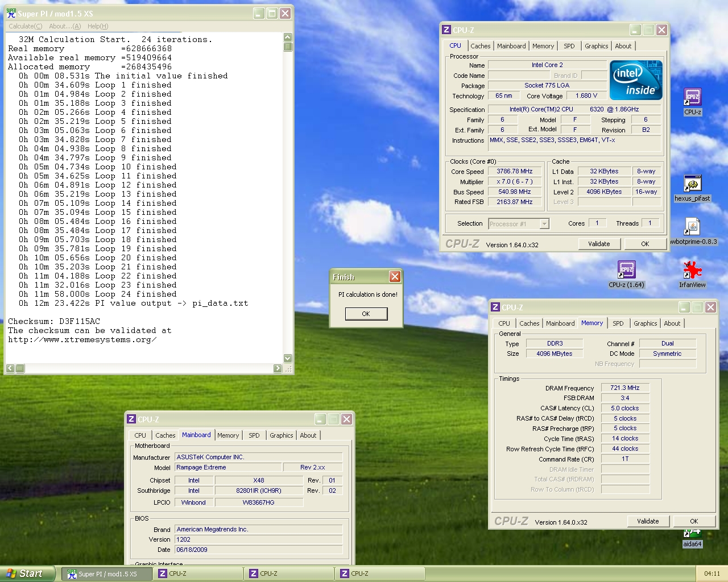Viewport: 728px width, 582px height.
Task: Click the Core Speed value 3786.78 MHz
Action: coord(515,172)
